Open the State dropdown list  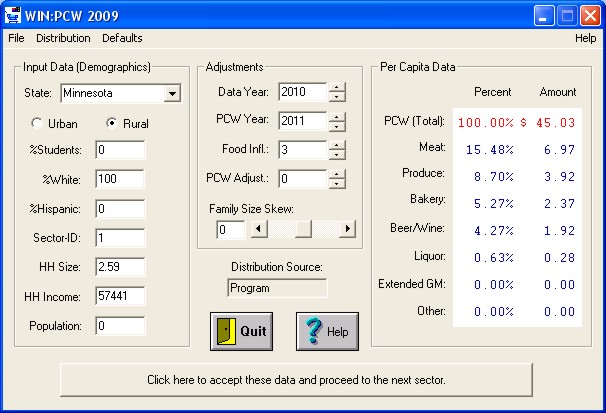(172, 93)
